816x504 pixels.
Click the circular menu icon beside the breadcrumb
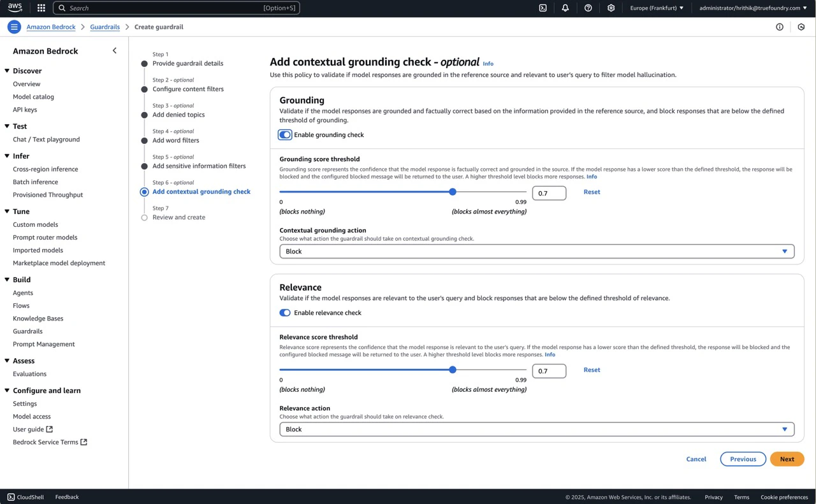coord(13,26)
